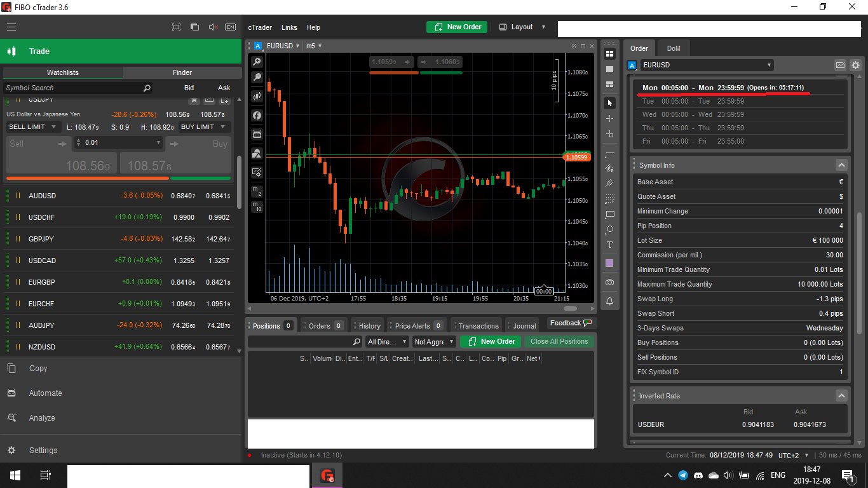This screenshot has height=488, width=868.
Task: Zoom out on the chart
Action: [257, 77]
